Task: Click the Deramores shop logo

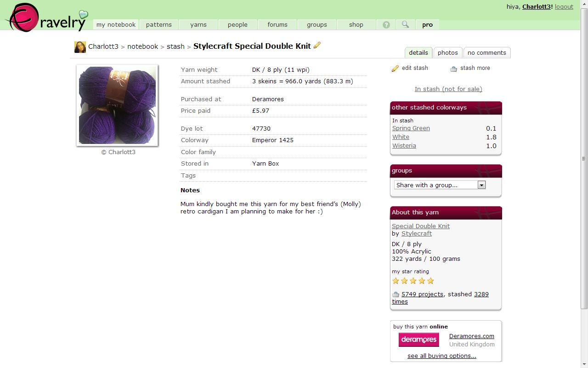Action: [x=418, y=339]
